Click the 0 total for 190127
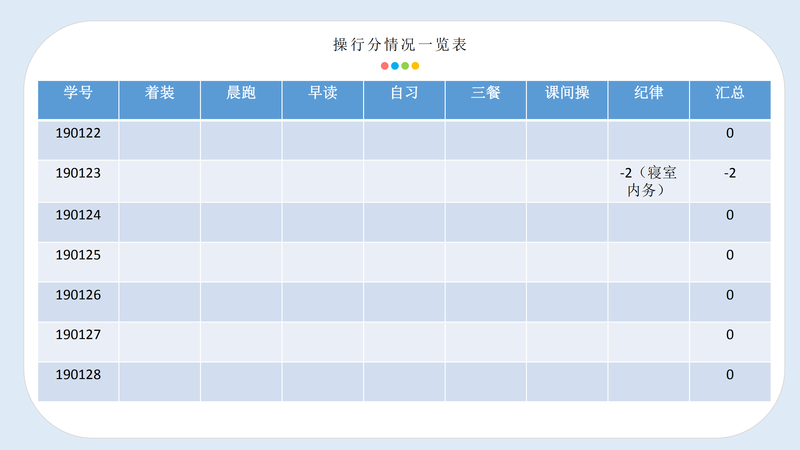Screen dimensions: 800x450 pyautogui.click(x=730, y=335)
